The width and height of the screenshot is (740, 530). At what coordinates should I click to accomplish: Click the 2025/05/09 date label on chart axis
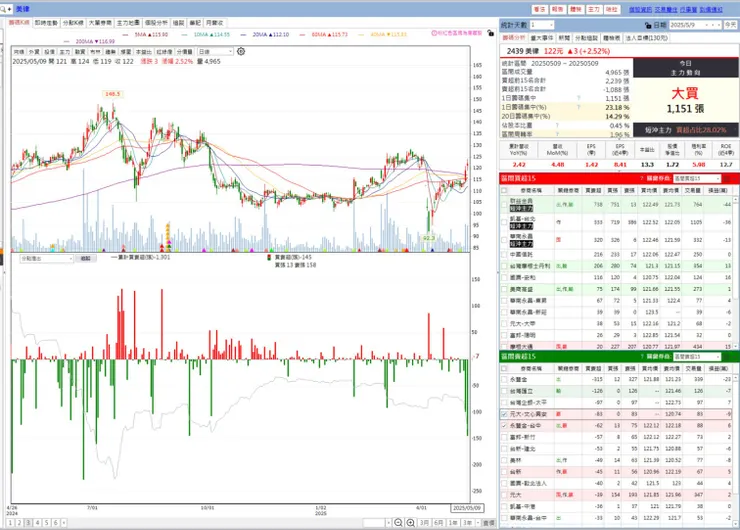[x=467, y=508]
